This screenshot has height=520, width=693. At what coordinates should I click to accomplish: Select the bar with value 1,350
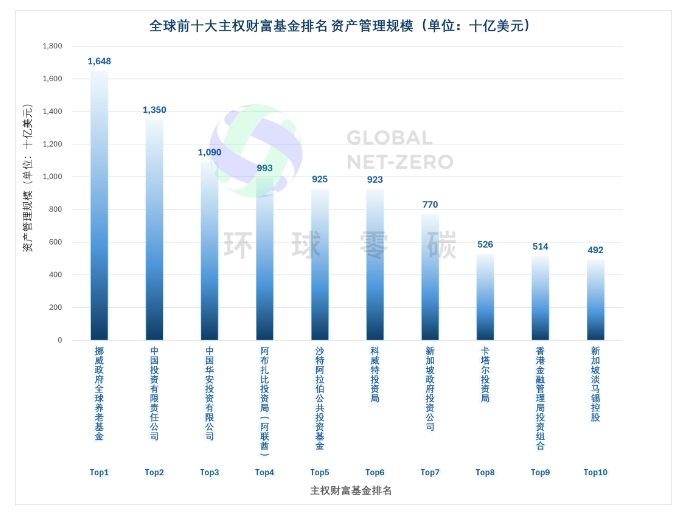[x=154, y=230]
